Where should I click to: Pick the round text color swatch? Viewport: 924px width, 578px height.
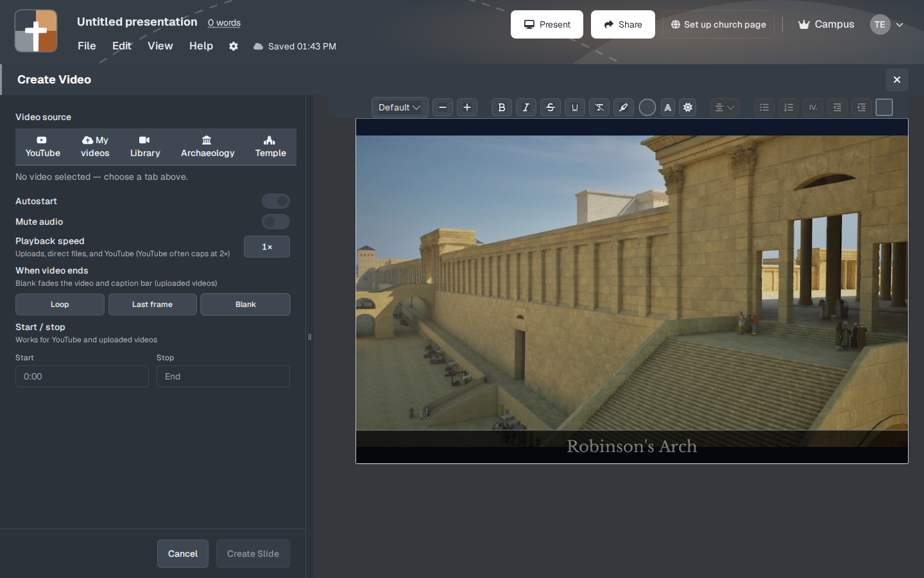(647, 107)
